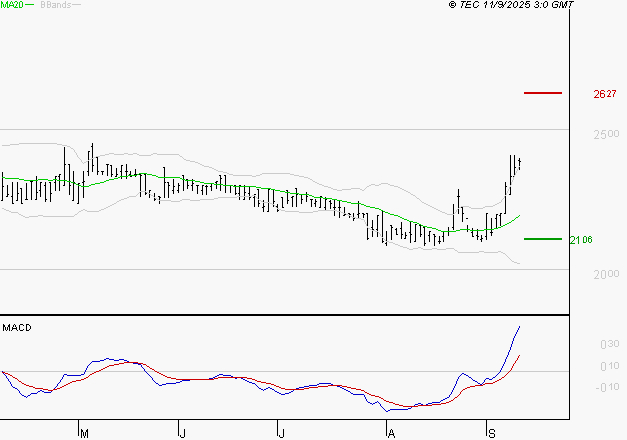Click the -010 MACD scale label
The image size is (627, 440).
point(607,387)
